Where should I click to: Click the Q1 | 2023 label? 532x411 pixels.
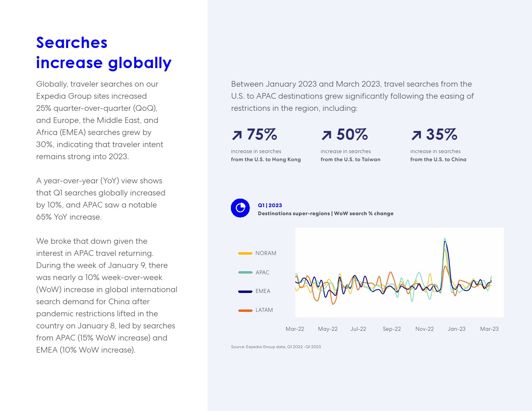click(270, 205)
